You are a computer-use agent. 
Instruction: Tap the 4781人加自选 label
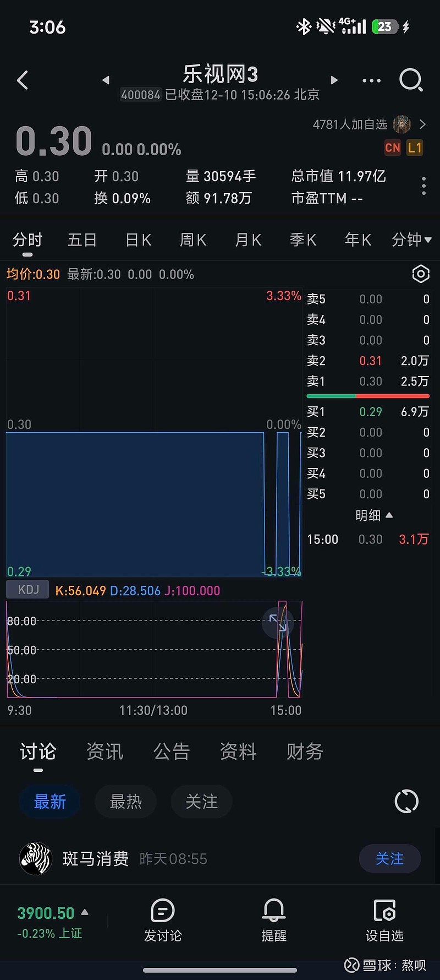click(350, 124)
